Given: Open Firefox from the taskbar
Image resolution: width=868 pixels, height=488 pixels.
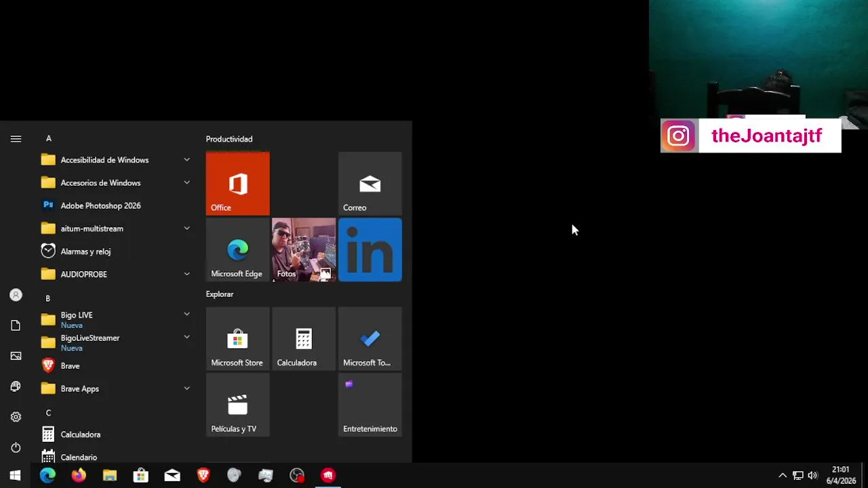Looking at the screenshot, I should (79, 475).
